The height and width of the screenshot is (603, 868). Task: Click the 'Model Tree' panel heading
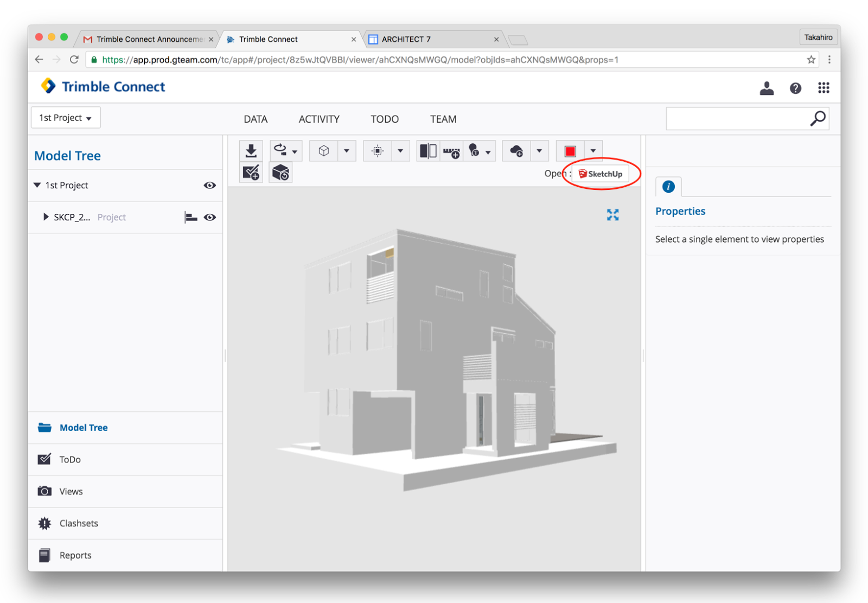click(68, 156)
